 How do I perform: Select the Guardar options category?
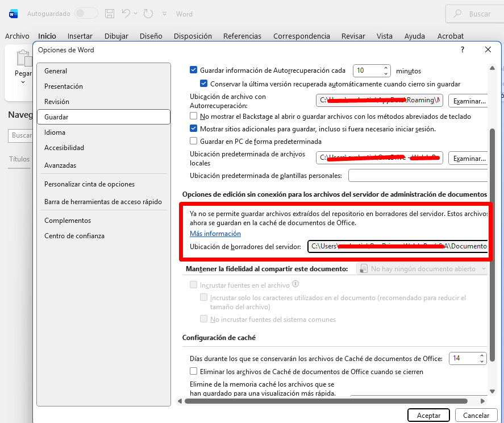(103, 117)
